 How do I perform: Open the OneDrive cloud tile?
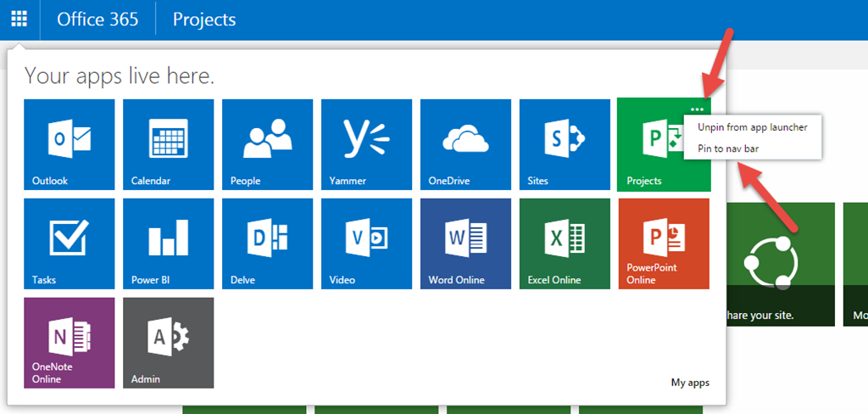[465, 145]
